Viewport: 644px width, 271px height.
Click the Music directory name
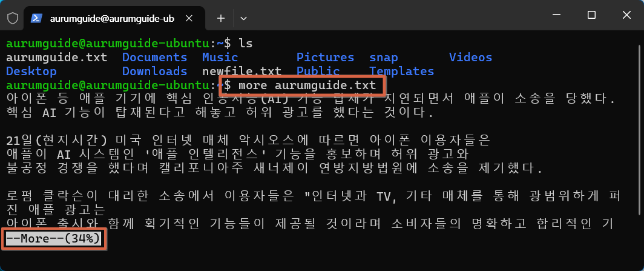pos(220,57)
